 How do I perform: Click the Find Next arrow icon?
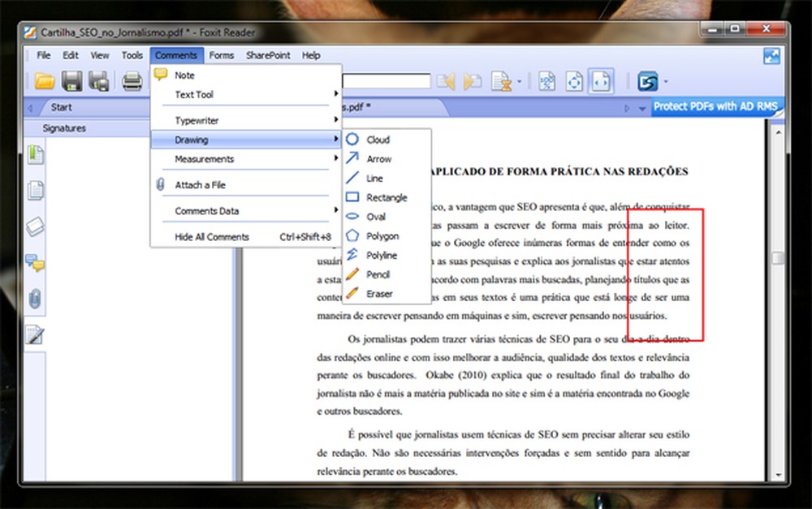tap(473, 80)
